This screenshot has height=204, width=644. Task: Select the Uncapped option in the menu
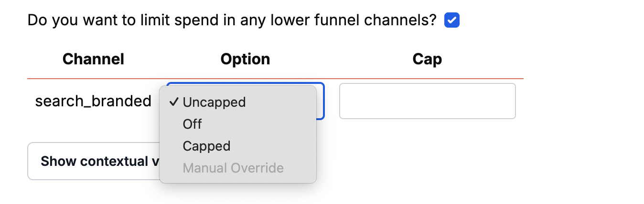click(x=214, y=102)
